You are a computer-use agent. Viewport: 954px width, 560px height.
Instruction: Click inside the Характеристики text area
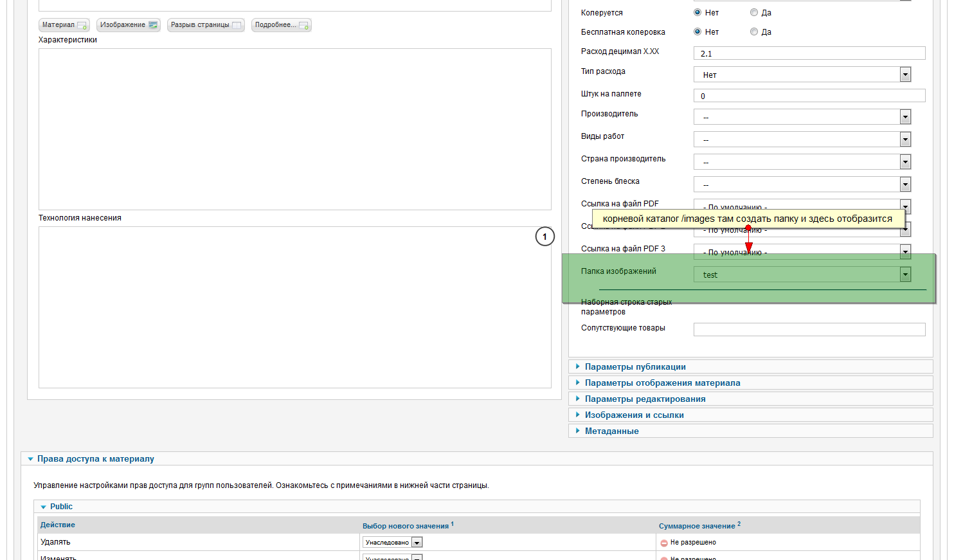295,129
